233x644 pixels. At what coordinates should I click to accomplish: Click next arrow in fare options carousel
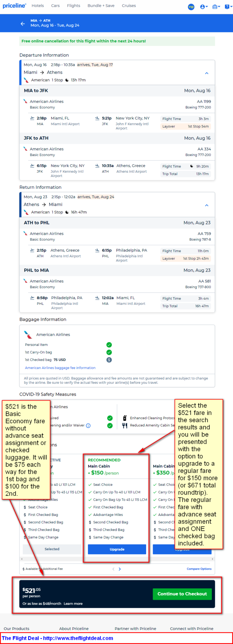[120, 569]
